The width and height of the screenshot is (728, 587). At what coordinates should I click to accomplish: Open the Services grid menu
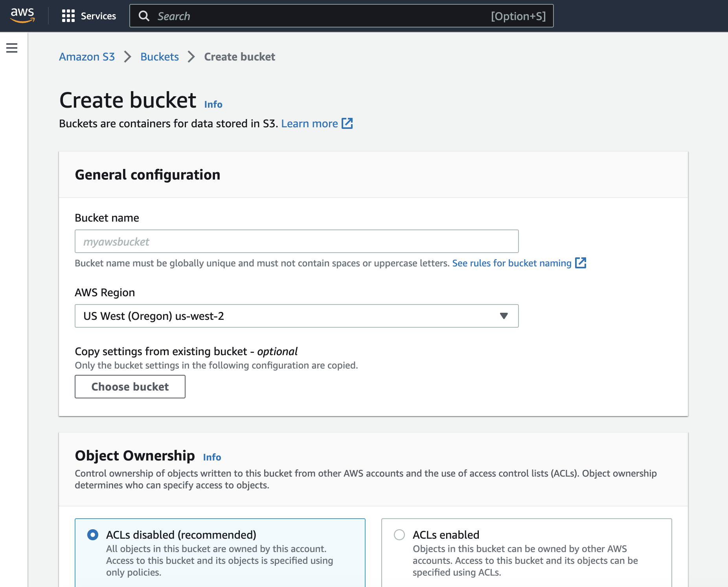pyautogui.click(x=68, y=16)
